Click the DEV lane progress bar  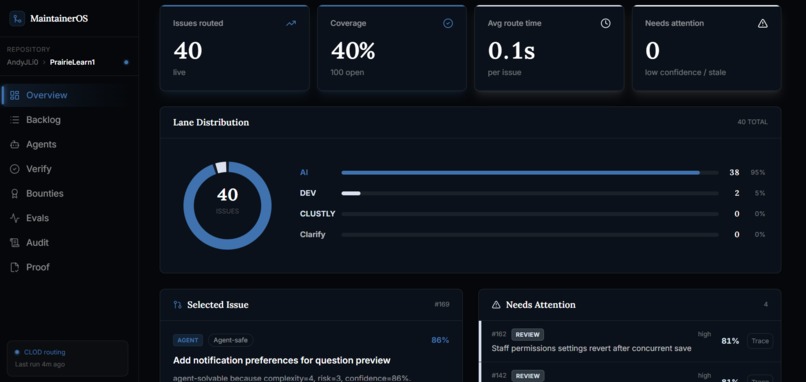click(x=529, y=193)
